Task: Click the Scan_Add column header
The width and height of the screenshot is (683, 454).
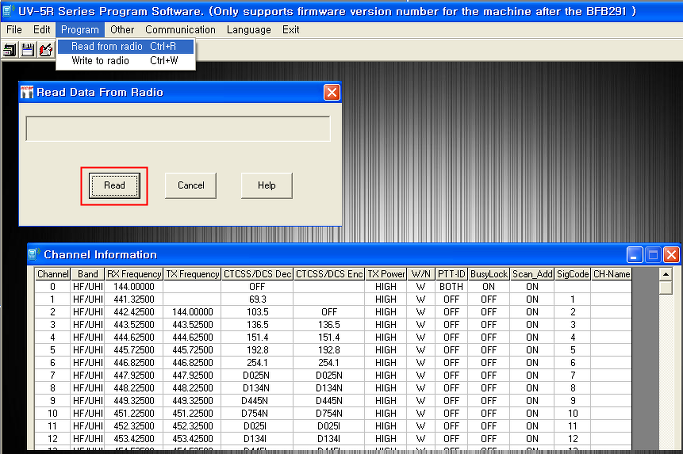Action: point(532,274)
